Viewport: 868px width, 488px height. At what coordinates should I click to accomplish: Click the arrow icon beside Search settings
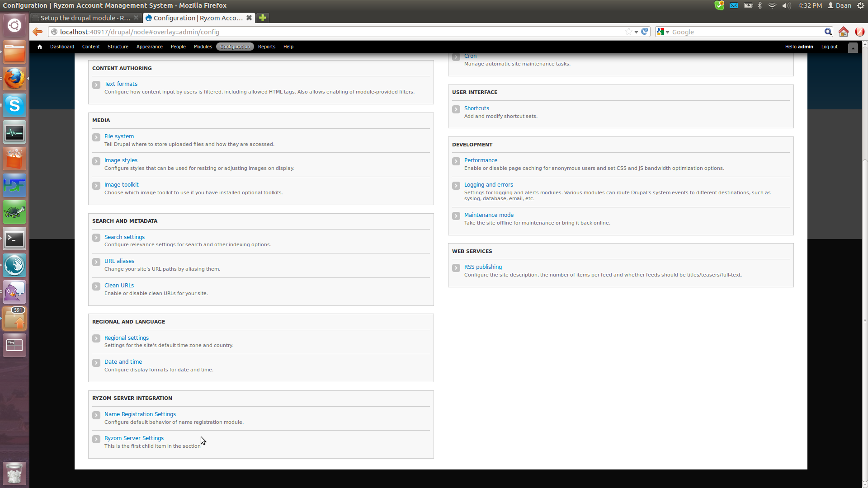(96, 238)
